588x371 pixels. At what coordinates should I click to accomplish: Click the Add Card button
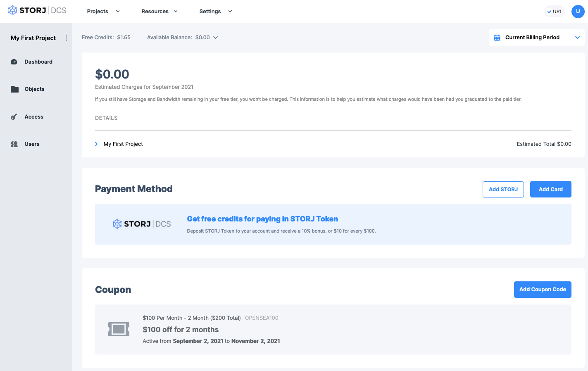pyautogui.click(x=551, y=189)
